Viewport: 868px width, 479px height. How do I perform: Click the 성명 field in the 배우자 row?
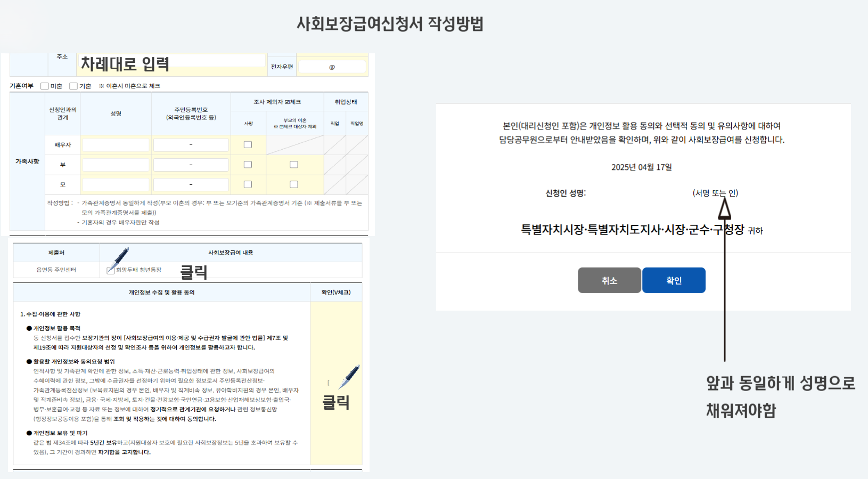(116, 145)
